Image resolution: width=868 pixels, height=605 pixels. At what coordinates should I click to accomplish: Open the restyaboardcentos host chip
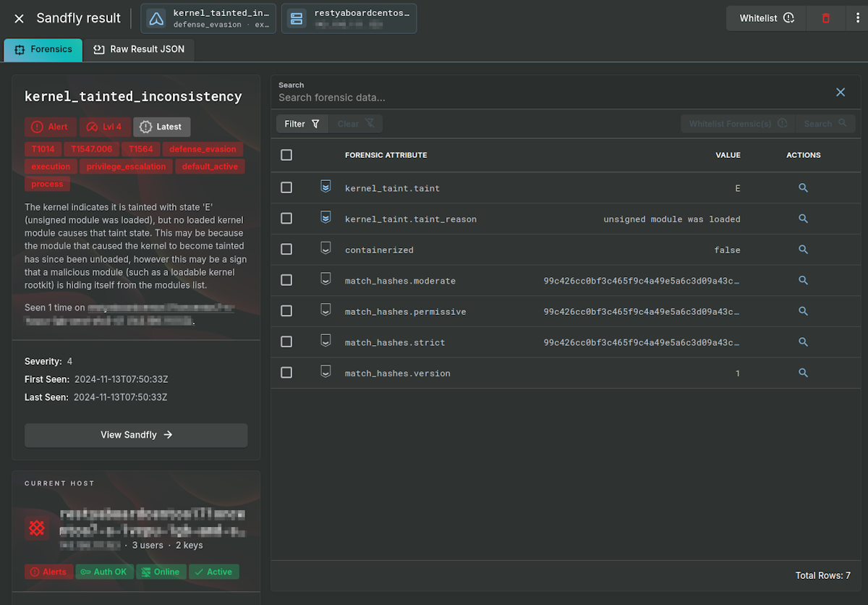pyautogui.click(x=349, y=17)
